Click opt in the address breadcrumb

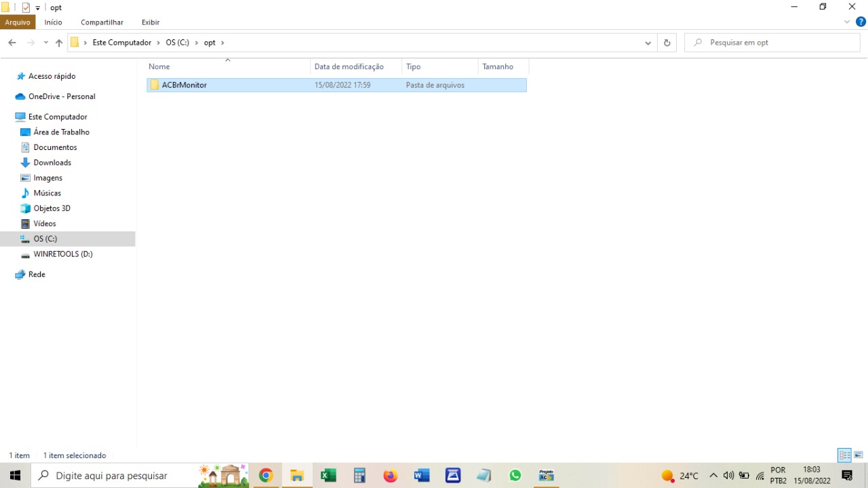[210, 43]
